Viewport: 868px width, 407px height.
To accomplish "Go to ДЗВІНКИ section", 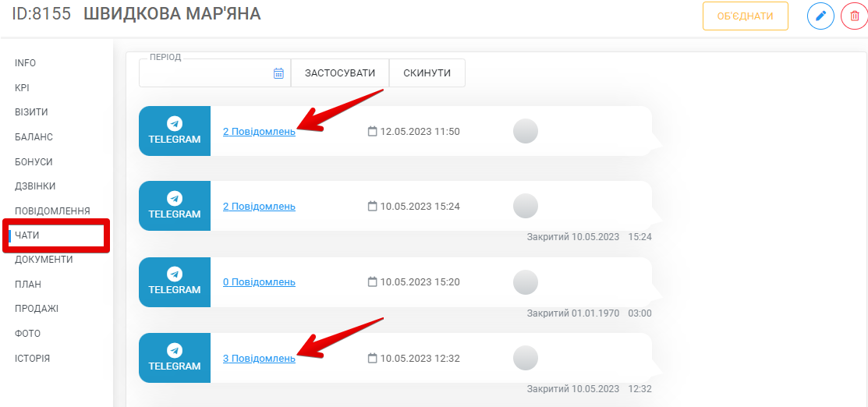I will [x=35, y=186].
